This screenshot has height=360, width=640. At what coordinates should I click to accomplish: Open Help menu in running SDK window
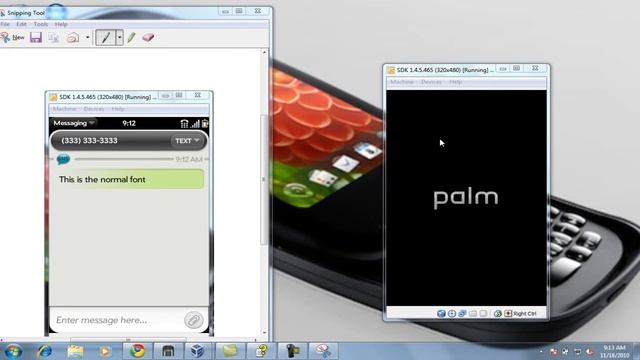pos(456,82)
